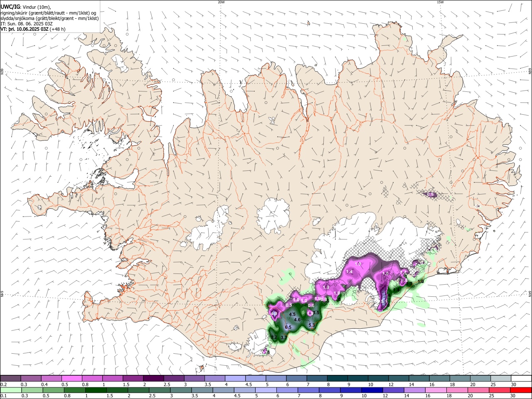This screenshot has width=532, height=399.
Task: Click the 'rigning/skúrir' legend description line
Action: pos(49,12)
